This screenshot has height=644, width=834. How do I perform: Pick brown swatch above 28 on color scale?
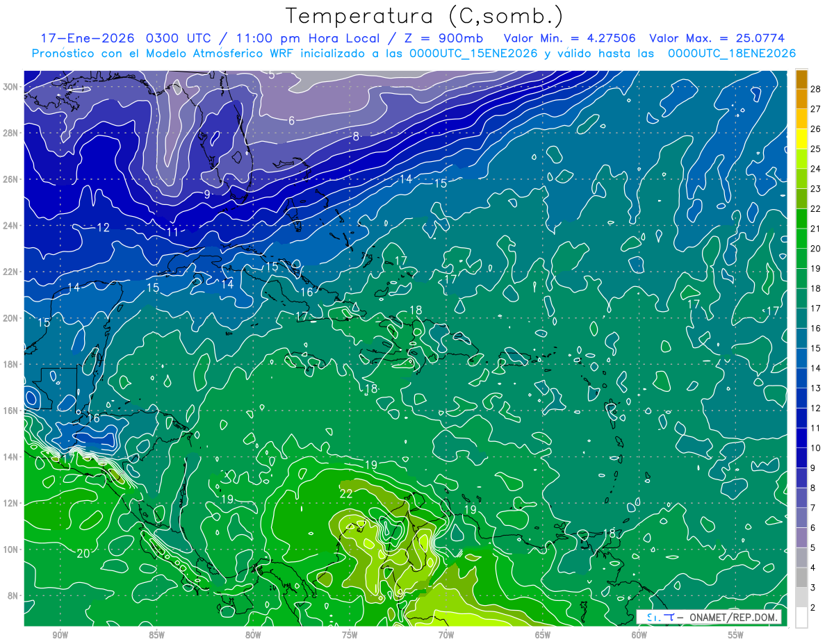[802, 79]
